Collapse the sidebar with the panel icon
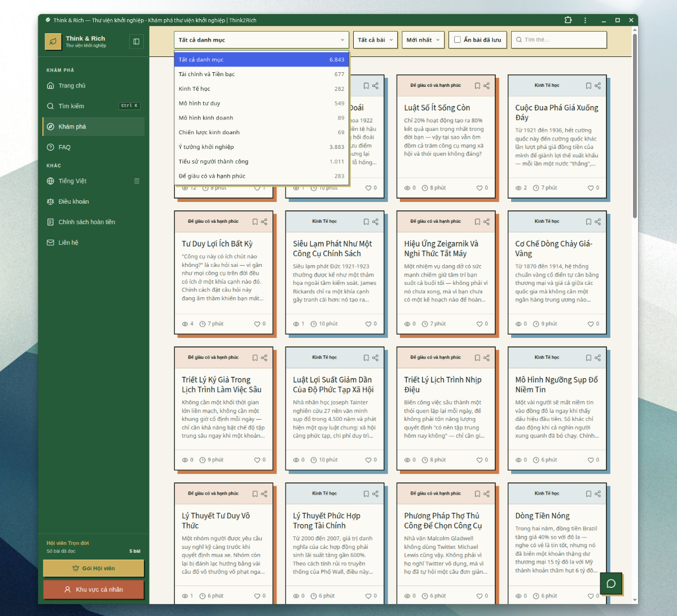The height and width of the screenshot is (616, 677). 136,41
